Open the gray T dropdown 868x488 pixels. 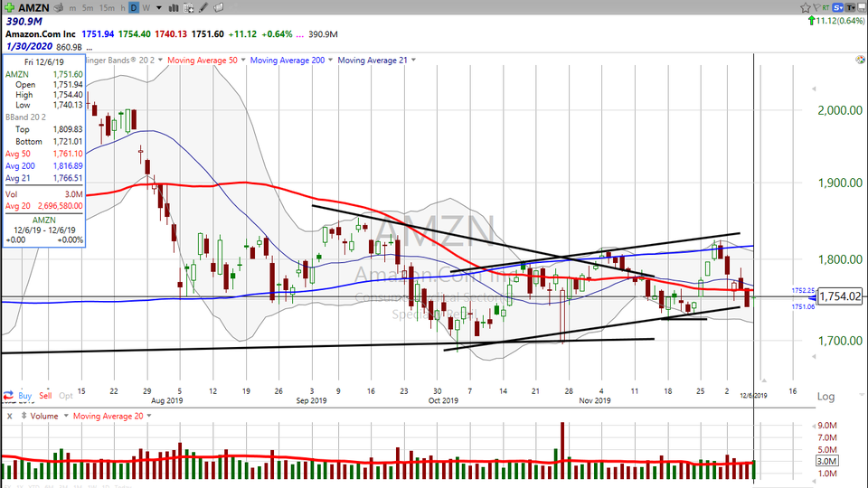(850, 7)
